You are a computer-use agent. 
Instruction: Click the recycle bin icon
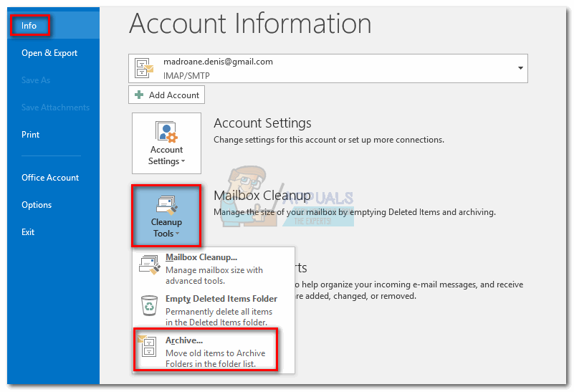click(149, 305)
